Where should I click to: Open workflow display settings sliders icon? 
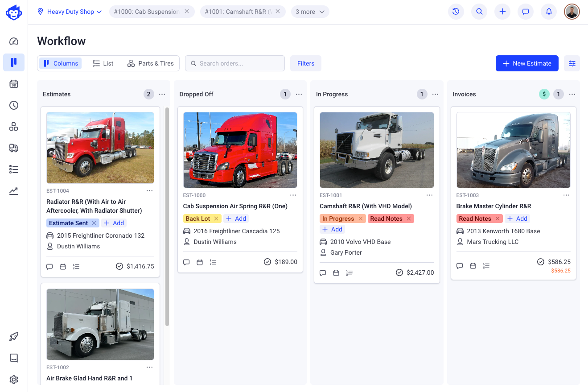[x=572, y=63]
